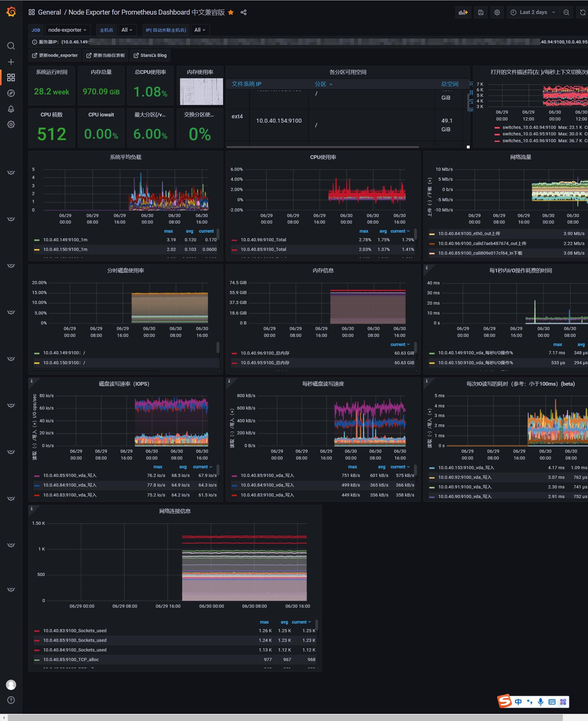Viewport: 588px width, 721px height.
Task: Open the JOB node-exporter dropdown
Action: (x=67, y=30)
